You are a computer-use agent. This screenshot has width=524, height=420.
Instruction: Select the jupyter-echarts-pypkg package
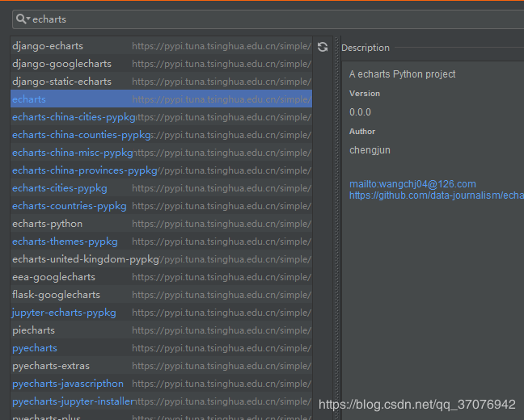tap(162, 313)
